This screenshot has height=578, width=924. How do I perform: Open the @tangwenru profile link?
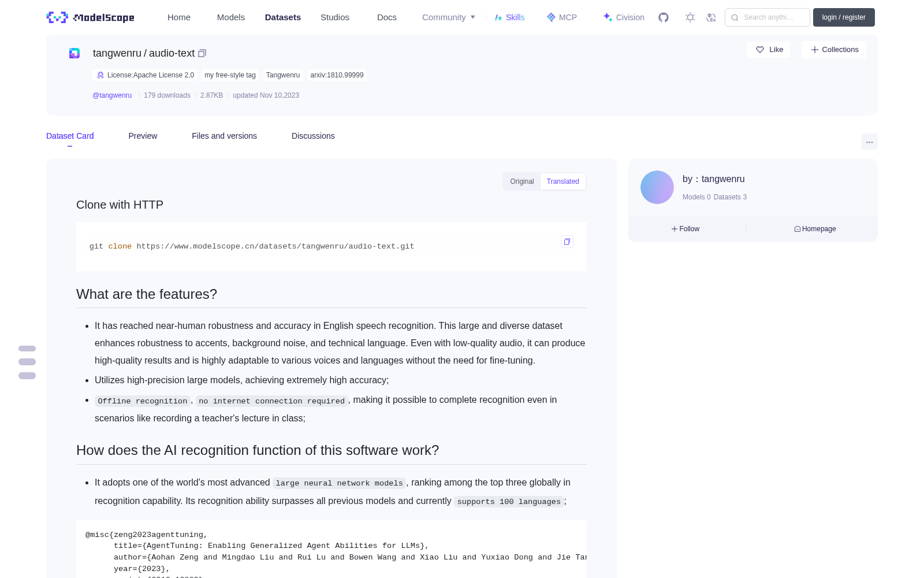(112, 95)
